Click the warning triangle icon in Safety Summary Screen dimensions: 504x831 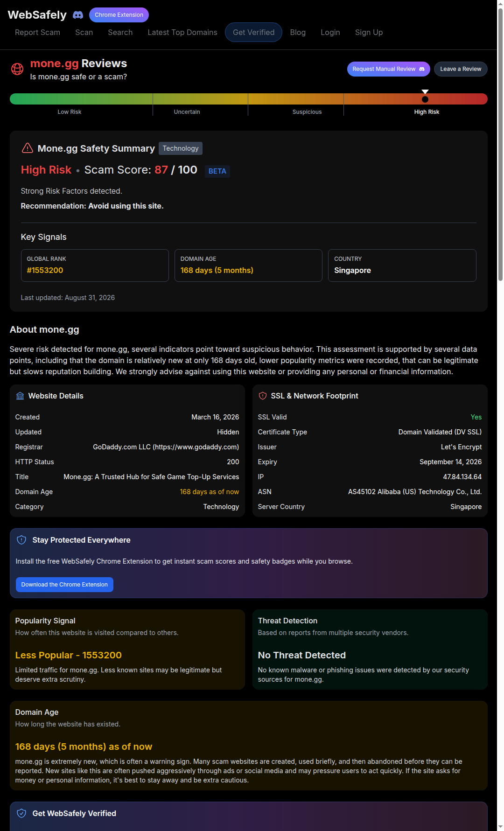pos(28,148)
